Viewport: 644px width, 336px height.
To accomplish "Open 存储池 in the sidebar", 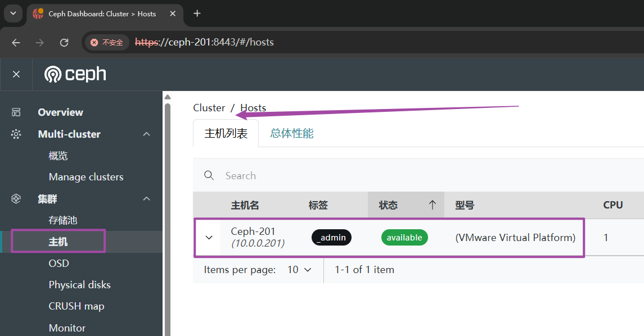I will point(63,220).
